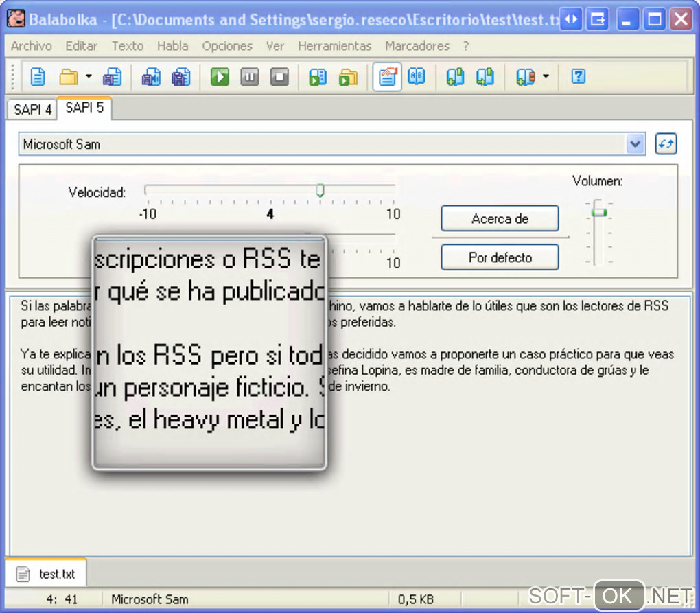The image size is (700, 613).
Task: Click the Open file folder icon
Action: pos(69,77)
